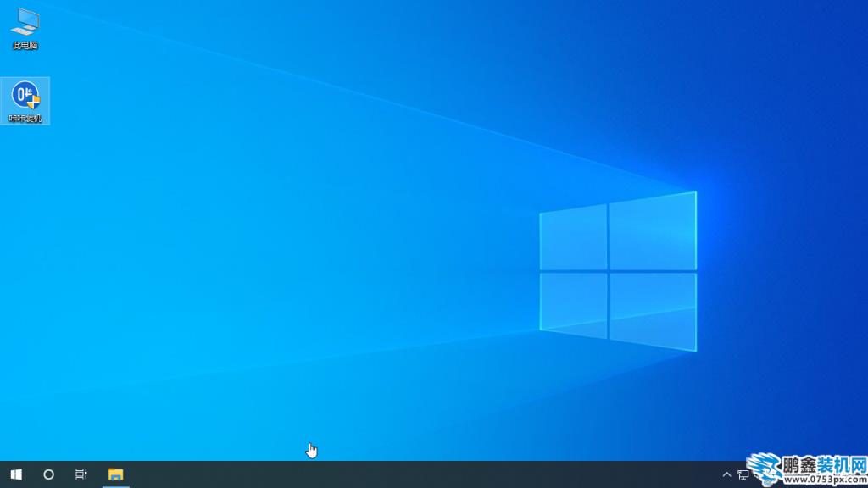Viewport: 868px width, 488px height.
Task: Click the Cortana search circle on taskbar
Action: coord(48,474)
